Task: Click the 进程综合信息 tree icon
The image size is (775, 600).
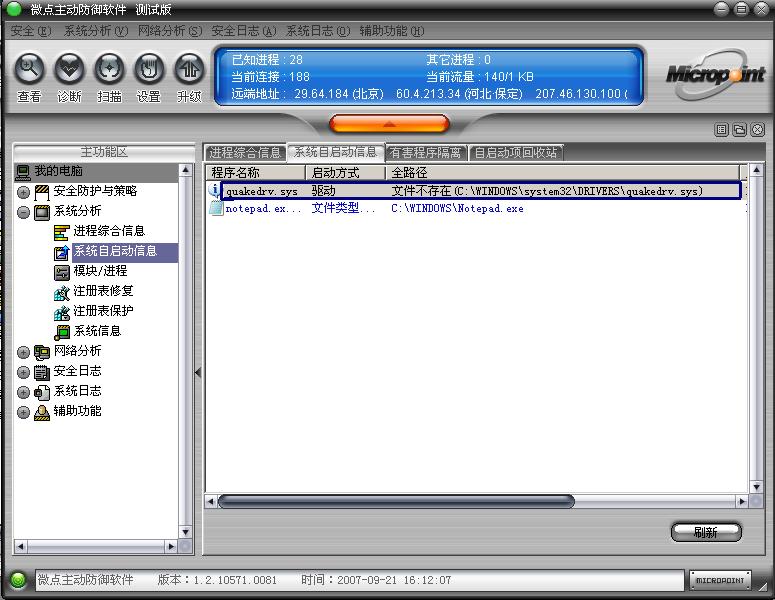Action: click(x=61, y=232)
